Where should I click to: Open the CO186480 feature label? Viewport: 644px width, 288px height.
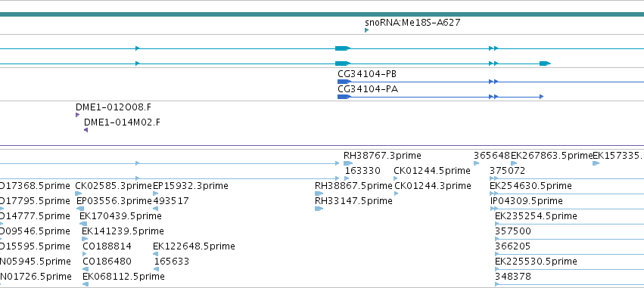(107, 262)
